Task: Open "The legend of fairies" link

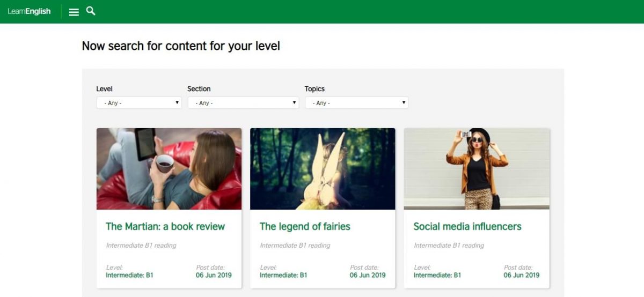Action: (x=305, y=226)
